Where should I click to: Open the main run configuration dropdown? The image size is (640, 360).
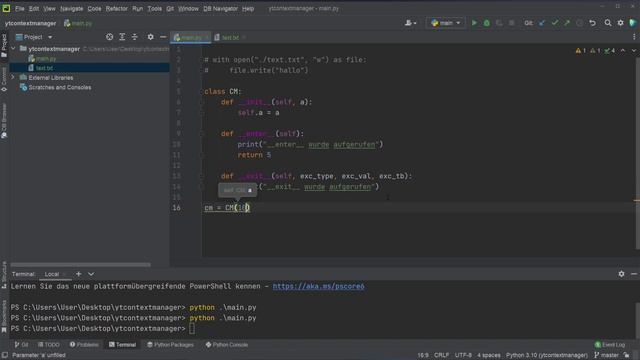(x=446, y=23)
